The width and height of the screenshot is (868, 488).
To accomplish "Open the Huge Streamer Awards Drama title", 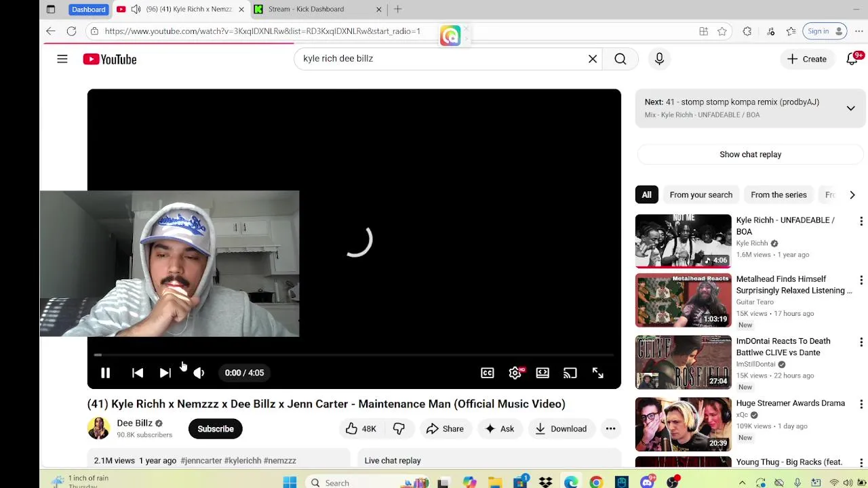I will point(790,403).
